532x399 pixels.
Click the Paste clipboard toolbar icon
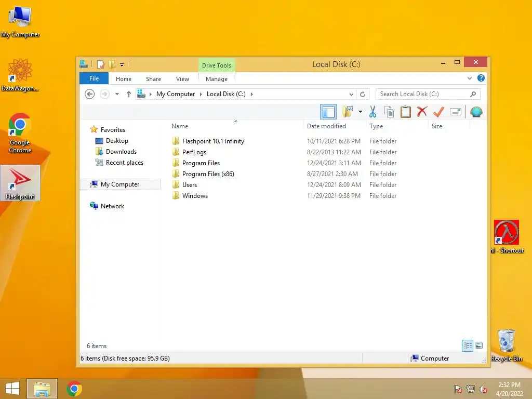coord(405,112)
